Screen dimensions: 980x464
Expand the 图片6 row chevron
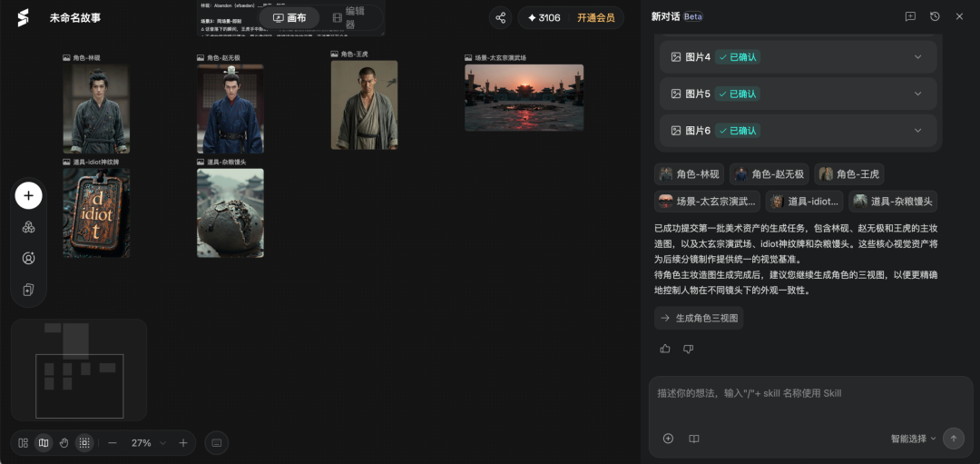coord(918,131)
